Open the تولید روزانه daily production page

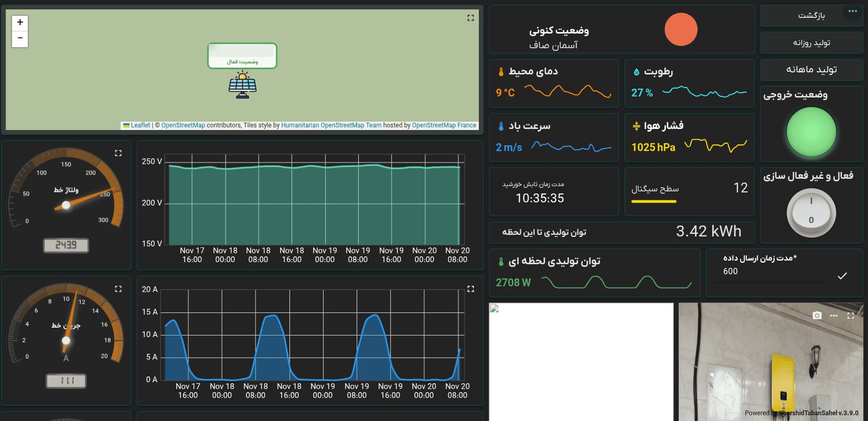pos(811,43)
